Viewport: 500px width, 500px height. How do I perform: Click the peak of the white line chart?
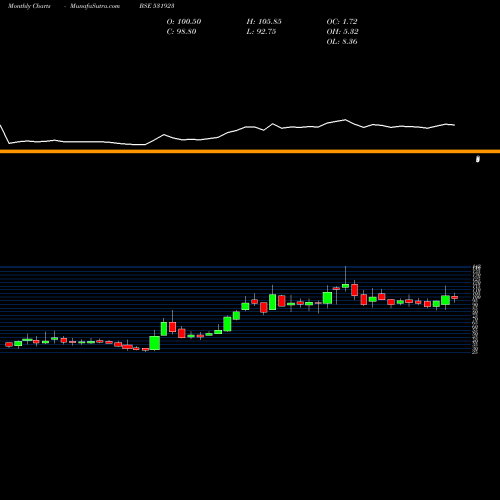pos(345,120)
